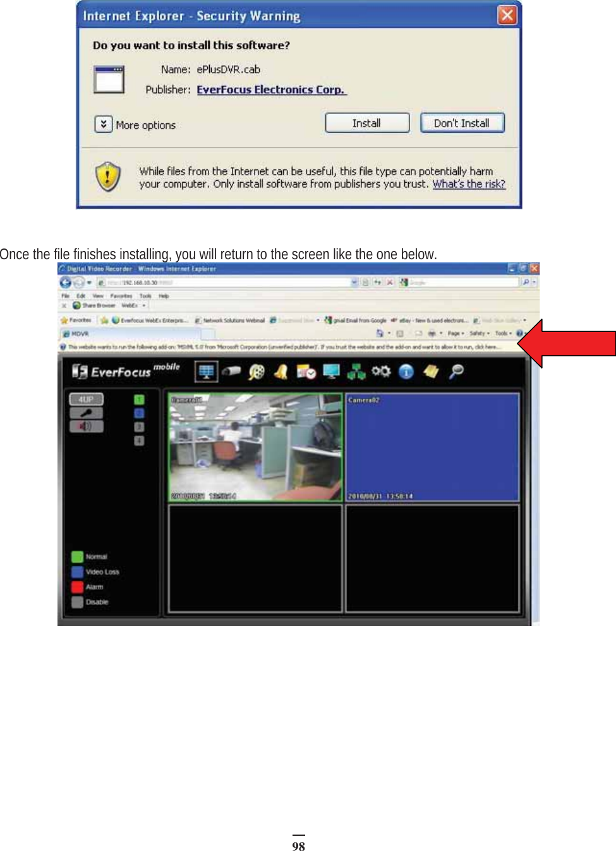Open the schedule calendar icon
This screenshot has width=616, height=851.
click(x=306, y=372)
